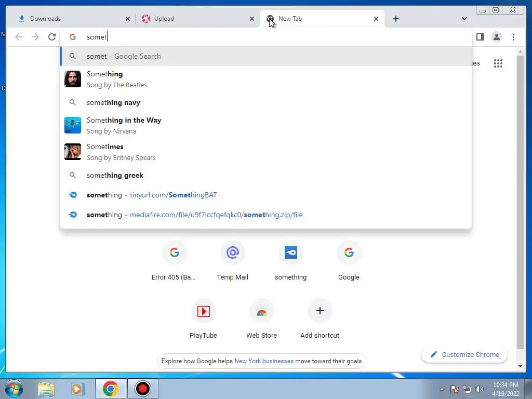Pick 'Something in the Way' Nirvana suggestion
The width and height of the screenshot is (532, 399).
click(266, 126)
